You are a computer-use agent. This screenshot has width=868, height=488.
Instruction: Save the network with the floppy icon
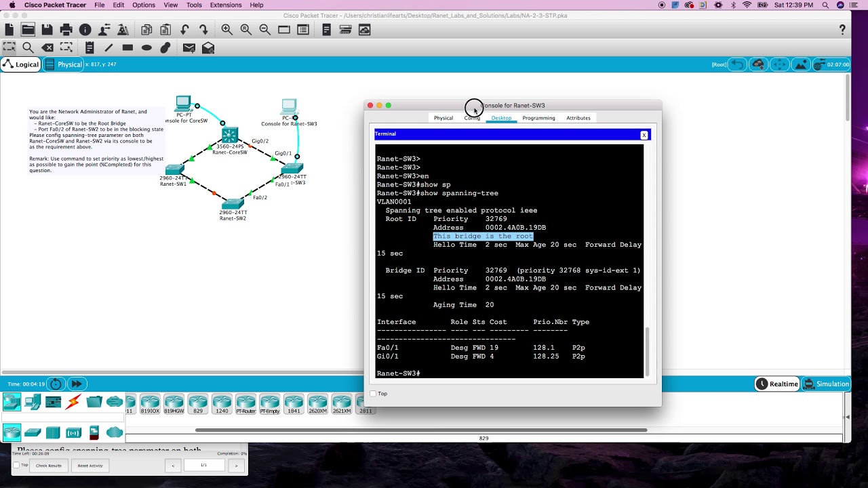click(x=47, y=30)
